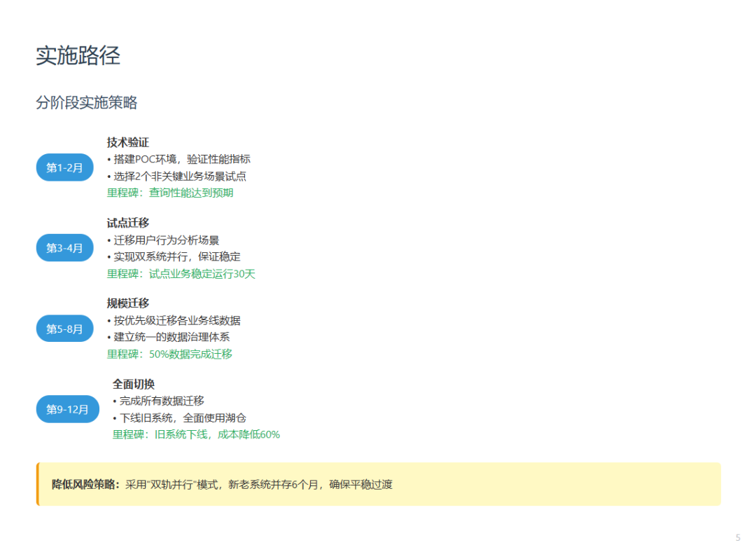Screen dimensions: 756x552
Task: Select milestone 50%数据完成迁移
Action: (x=169, y=354)
